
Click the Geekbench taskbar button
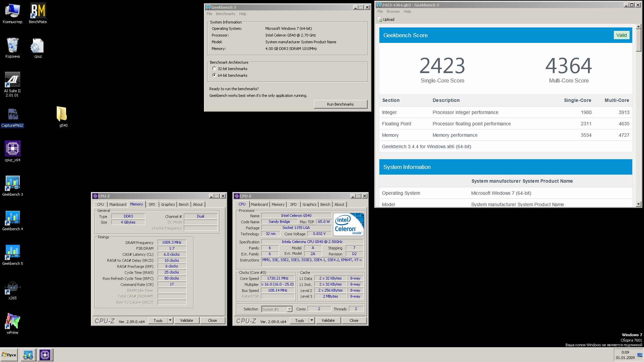[28, 355]
